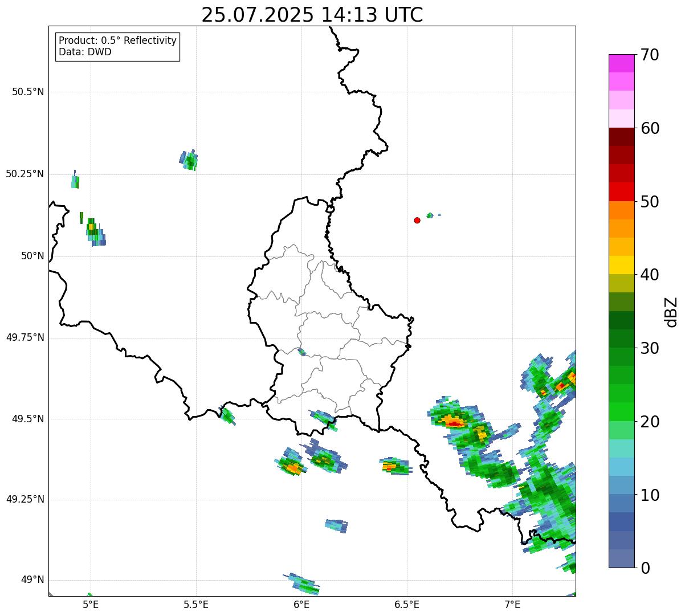Click the colorbar tick label 10
685x616 pixels.
click(650, 495)
